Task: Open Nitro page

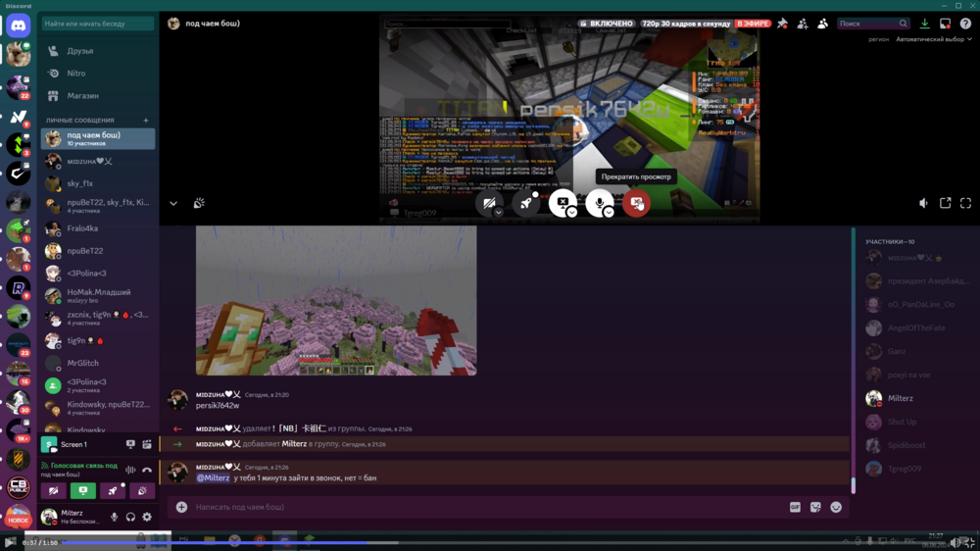Action: (x=98, y=74)
